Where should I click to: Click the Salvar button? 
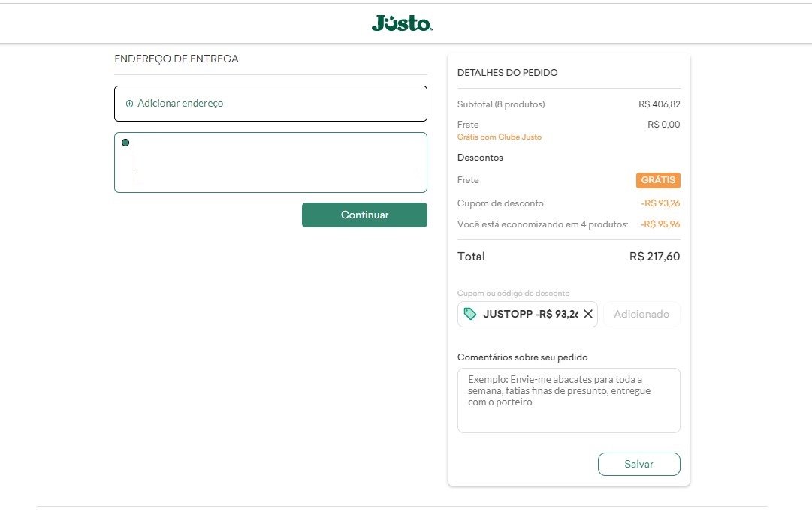tap(639, 464)
